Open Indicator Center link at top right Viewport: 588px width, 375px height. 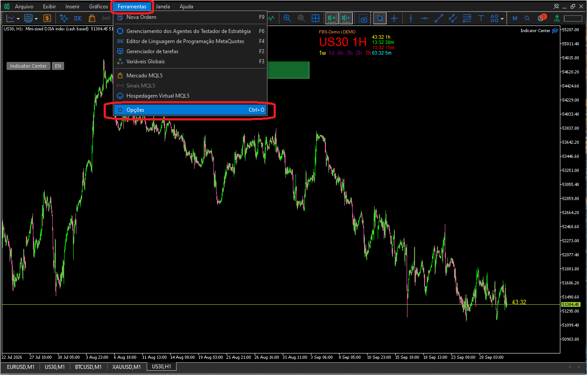[539, 30]
